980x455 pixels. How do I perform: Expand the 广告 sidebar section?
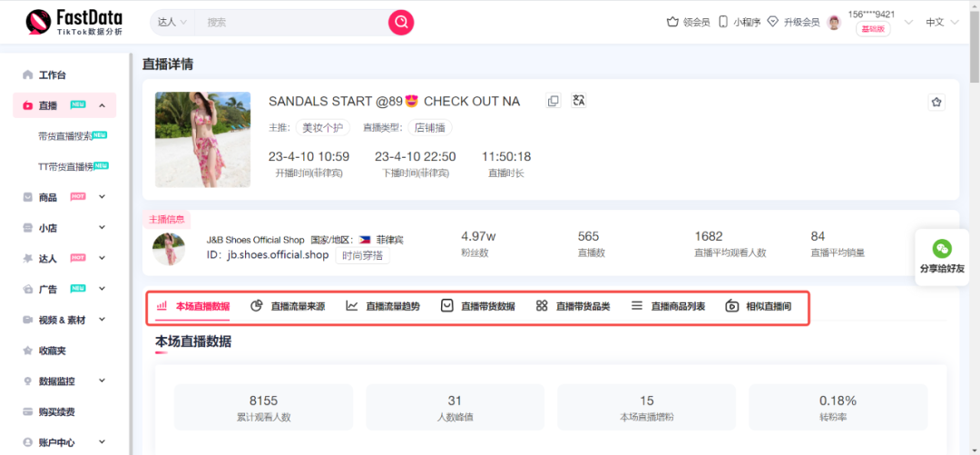click(102, 289)
